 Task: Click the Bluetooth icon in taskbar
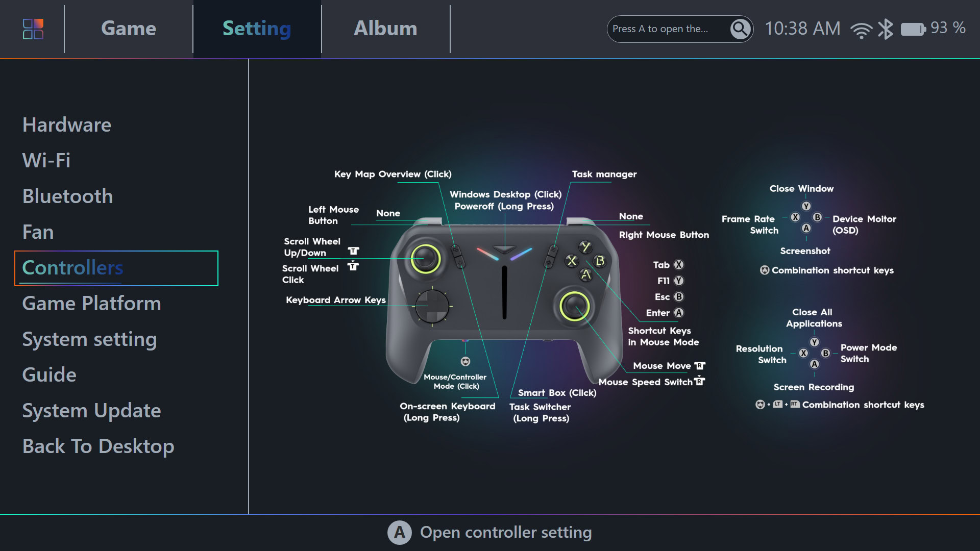tap(886, 29)
